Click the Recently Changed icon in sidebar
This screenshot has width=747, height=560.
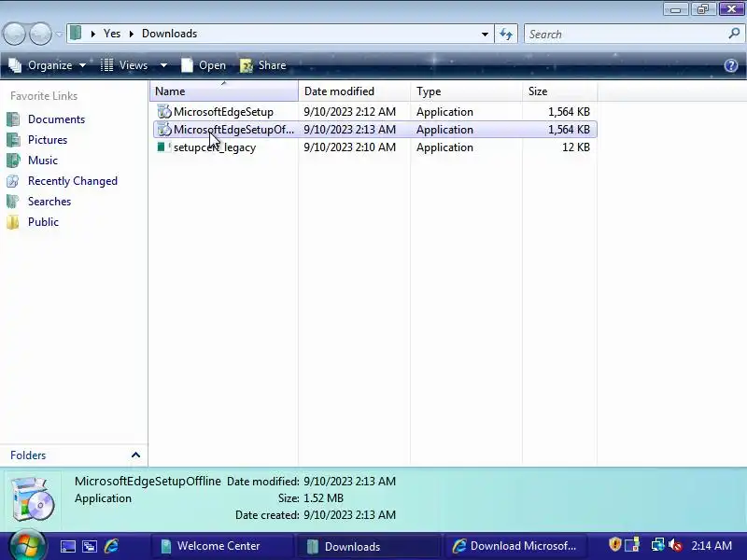[x=13, y=181]
